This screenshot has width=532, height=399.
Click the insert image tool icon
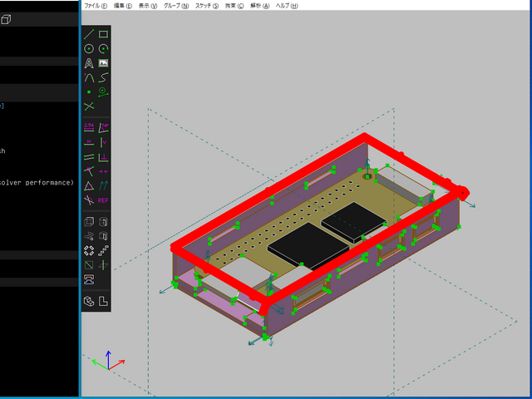click(x=103, y=63)
